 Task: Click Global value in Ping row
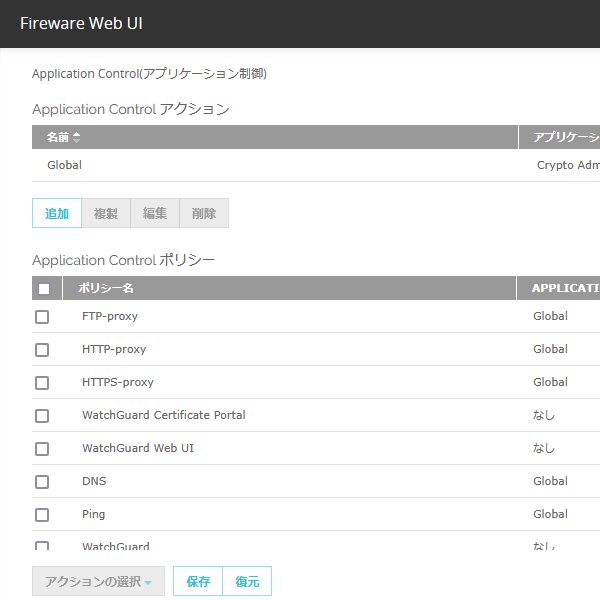point(550,514)
